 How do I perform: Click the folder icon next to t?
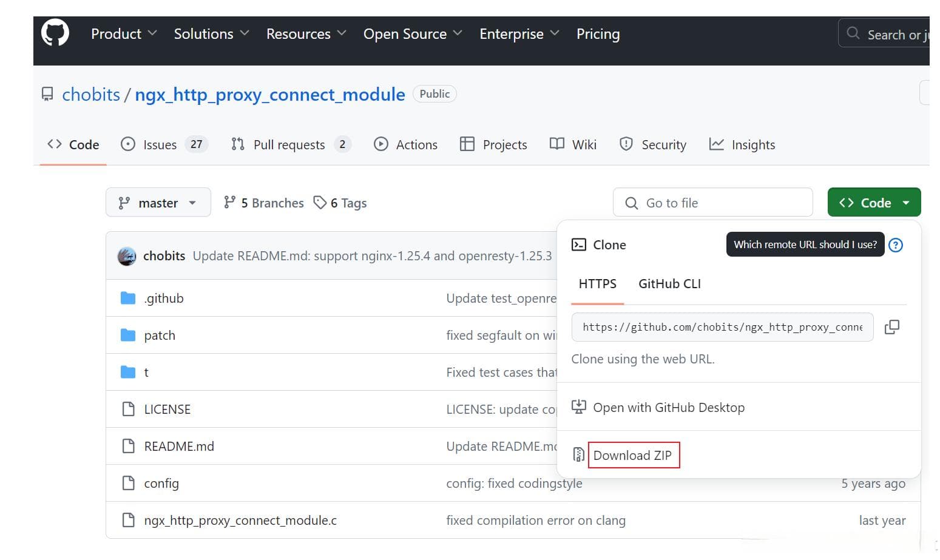point(128,372)
